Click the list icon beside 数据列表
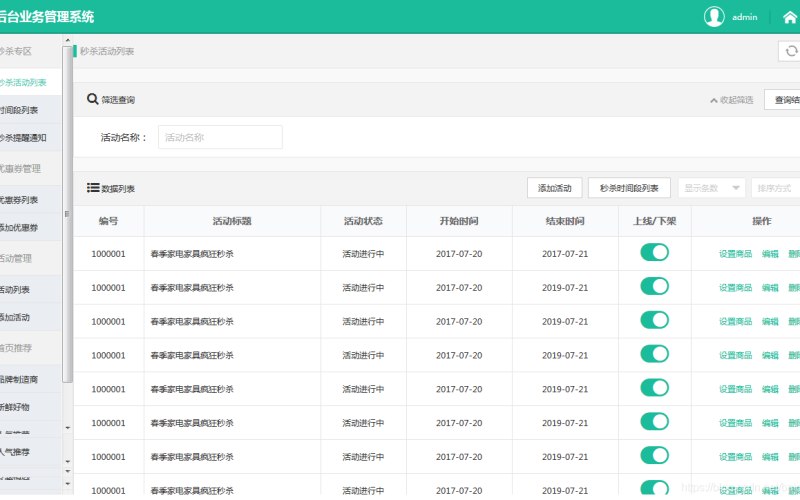 93,188
